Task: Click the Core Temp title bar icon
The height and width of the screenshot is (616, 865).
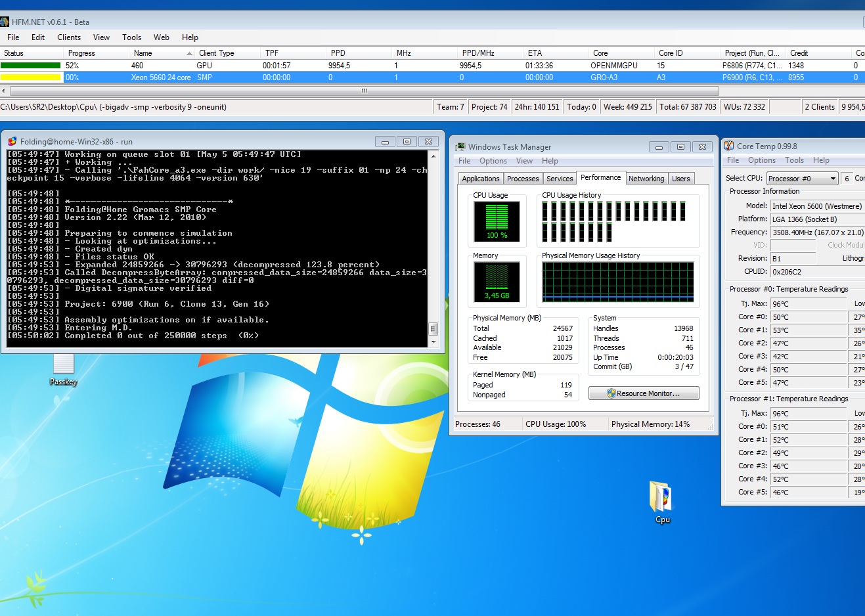Action: pos(728,146)
